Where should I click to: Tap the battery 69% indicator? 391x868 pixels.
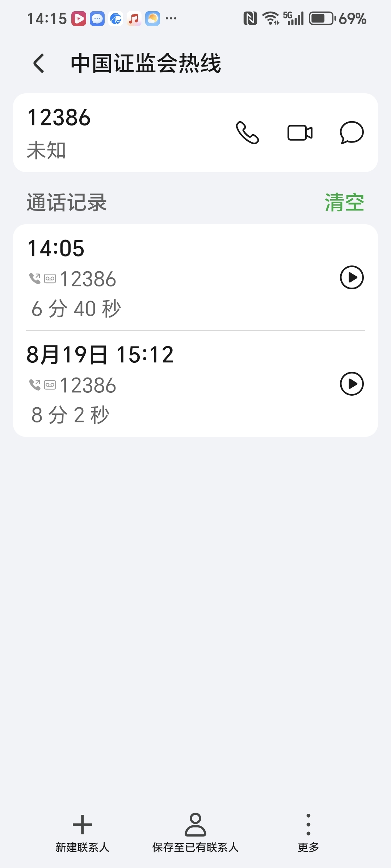(x=337, y=18)
